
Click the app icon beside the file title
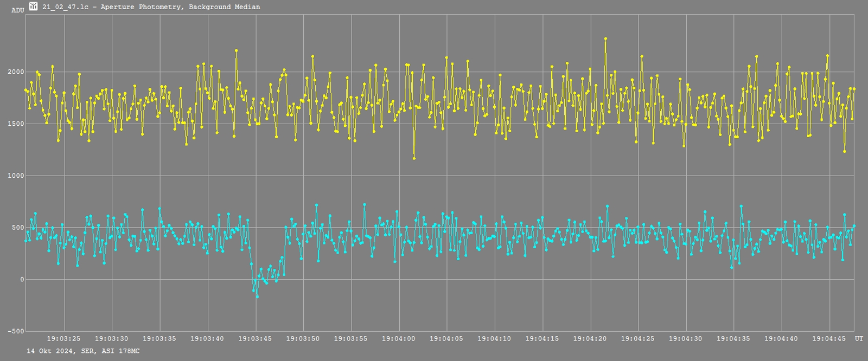coord(34,7)
